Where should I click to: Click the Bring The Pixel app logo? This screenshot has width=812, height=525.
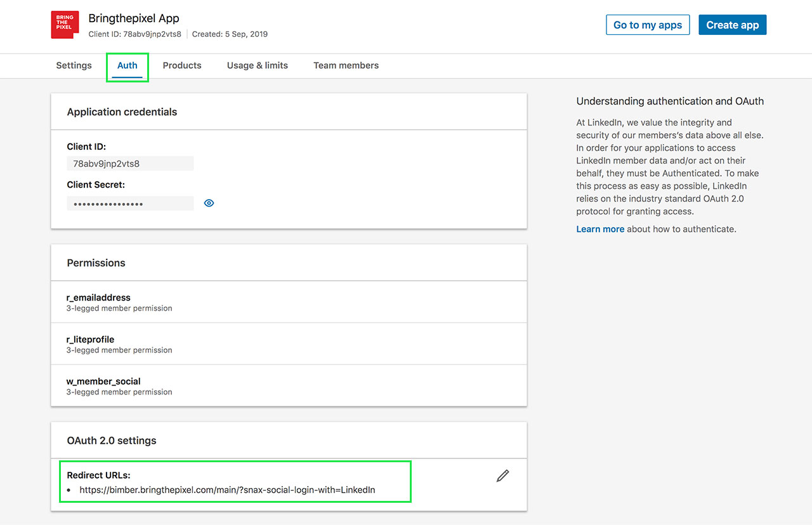[65, 25]
